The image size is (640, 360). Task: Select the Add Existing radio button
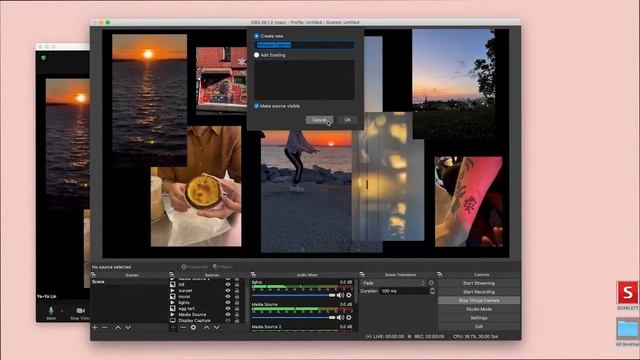(x=256, y=55)
